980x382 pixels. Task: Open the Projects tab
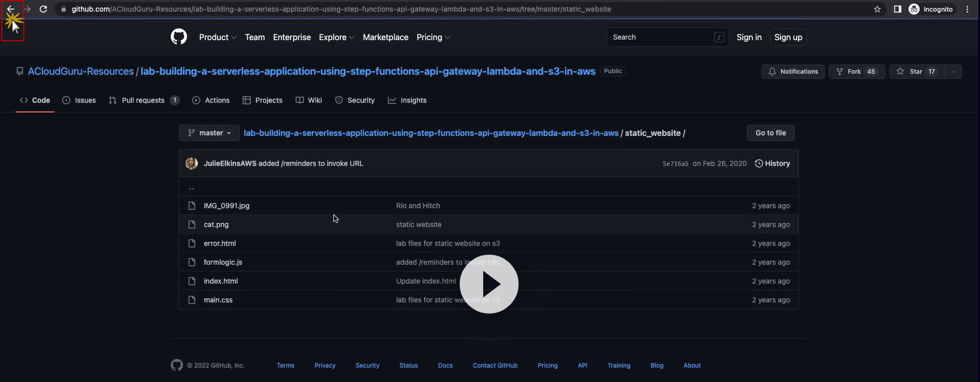pos(263,100)
